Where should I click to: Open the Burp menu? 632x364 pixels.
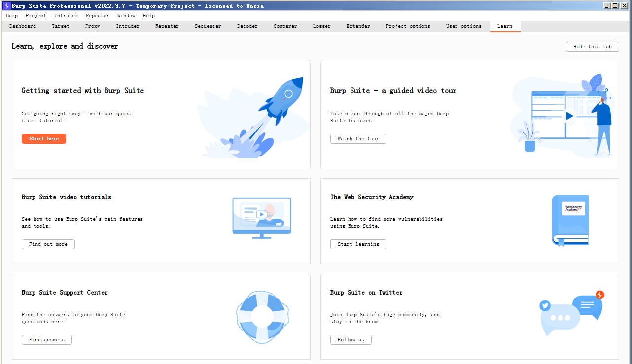point(12,16)
